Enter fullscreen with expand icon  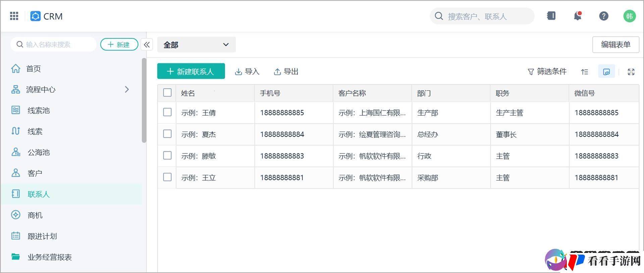tap(631, 72)
